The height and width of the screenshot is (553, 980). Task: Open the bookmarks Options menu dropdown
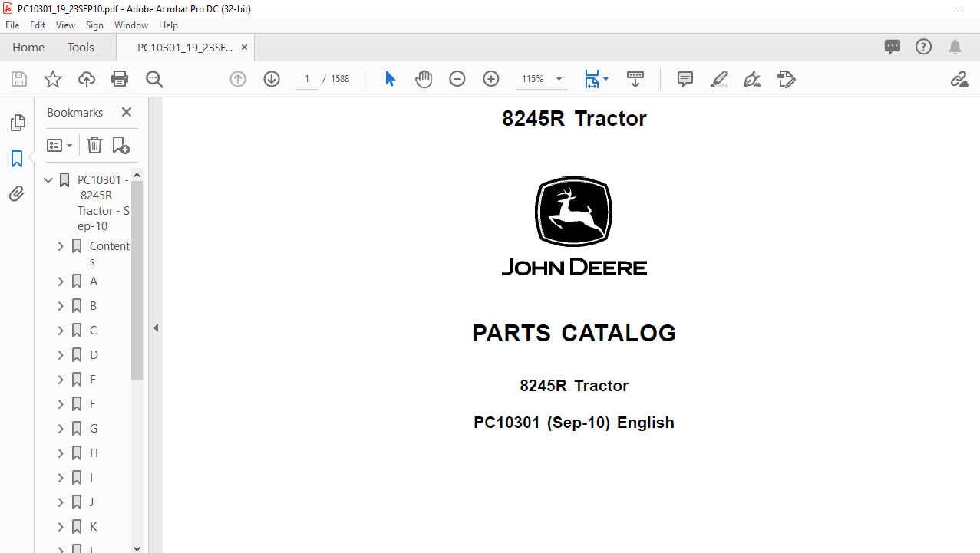[x=60, y=145]
